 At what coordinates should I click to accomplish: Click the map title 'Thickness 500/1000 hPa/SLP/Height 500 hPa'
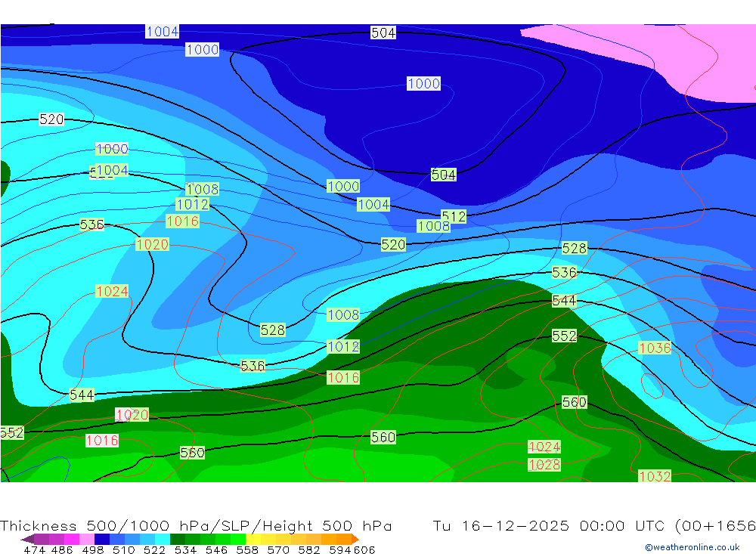(x=196, y=525)
